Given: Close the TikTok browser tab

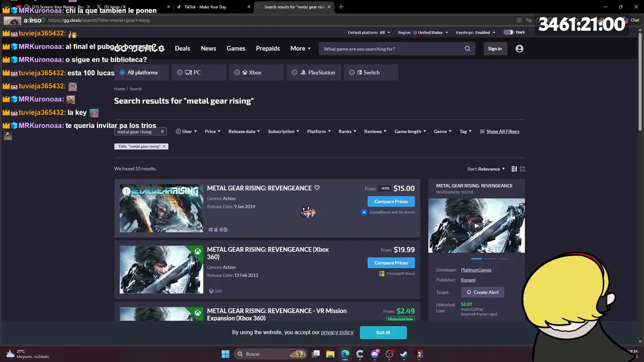Looking at the screenshot, I should tap(249, 7).
